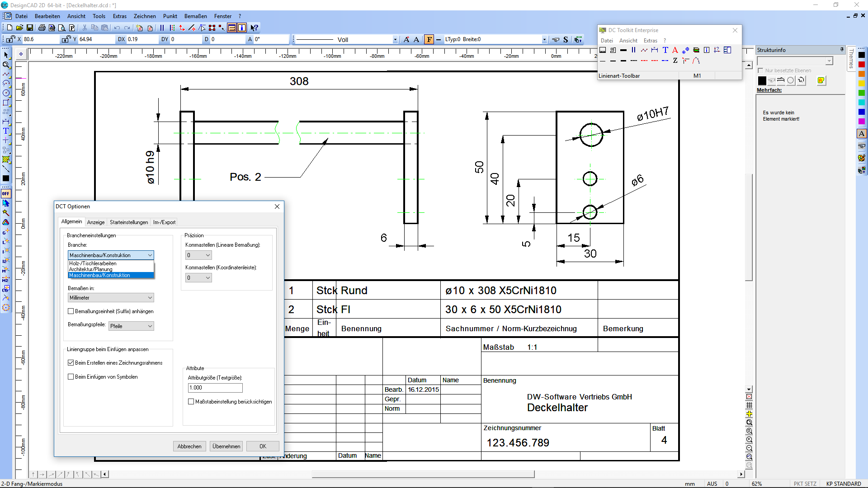Click the Print icon in the main toolbar
This screenshot has height=488, width=868.
tap(42, 28)
